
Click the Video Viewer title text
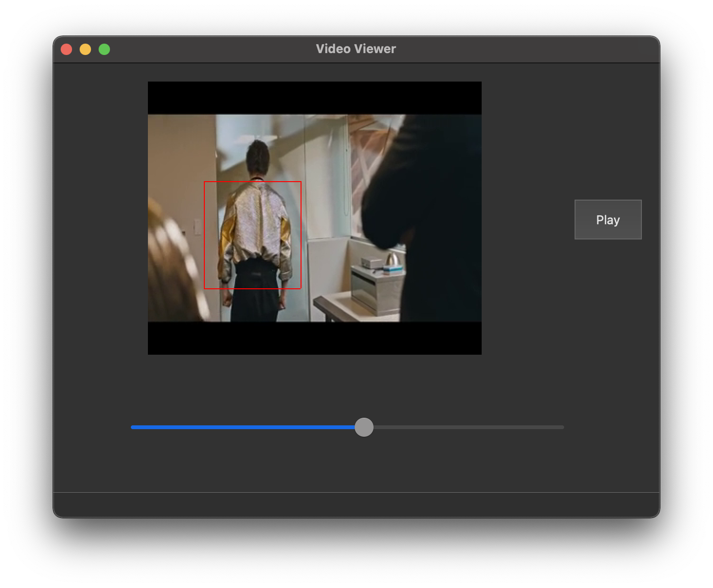[356, 49]
